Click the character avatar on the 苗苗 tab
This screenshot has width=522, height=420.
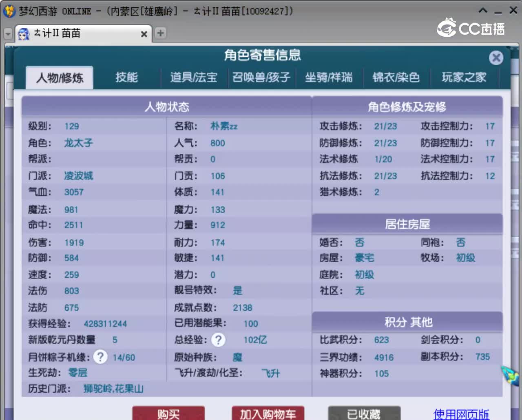[24, 33]
